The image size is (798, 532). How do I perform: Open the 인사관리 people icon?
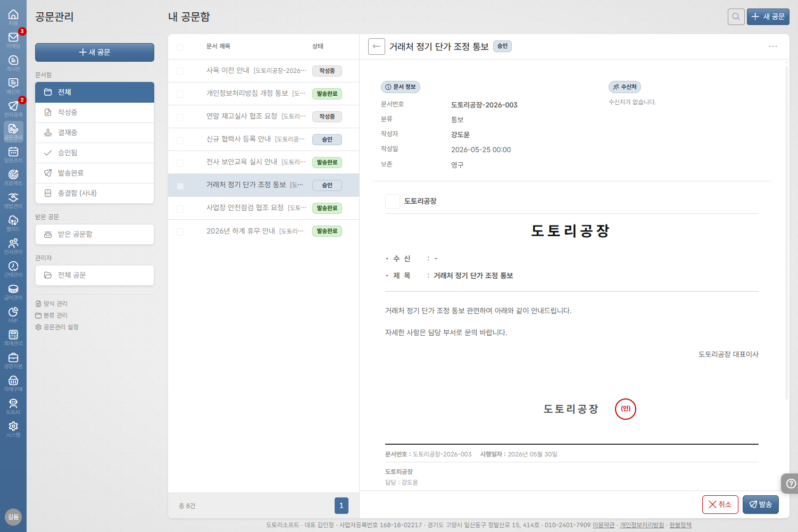13,246
